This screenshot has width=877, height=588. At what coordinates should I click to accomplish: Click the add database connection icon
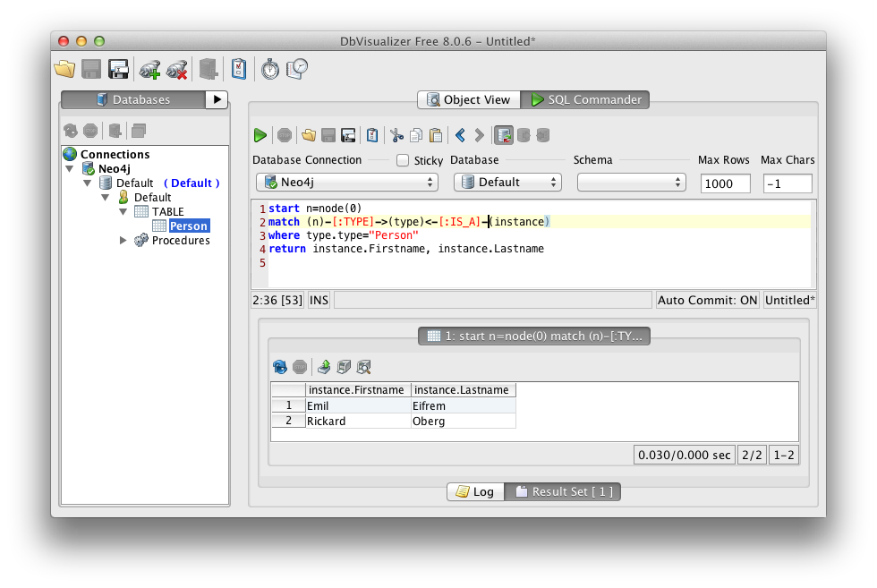[150, 70]
